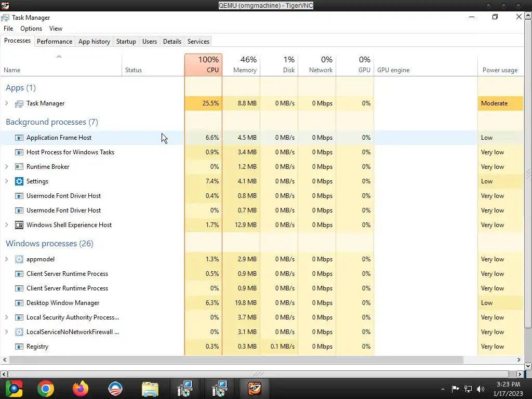Click the Moderate power usage cell
532x399 pixels.
[500, 103]
